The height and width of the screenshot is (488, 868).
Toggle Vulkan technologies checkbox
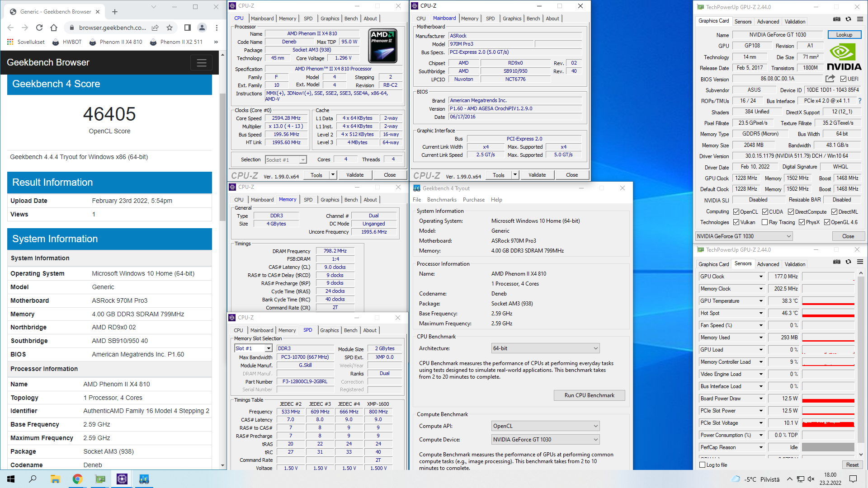tap(736, 222)
